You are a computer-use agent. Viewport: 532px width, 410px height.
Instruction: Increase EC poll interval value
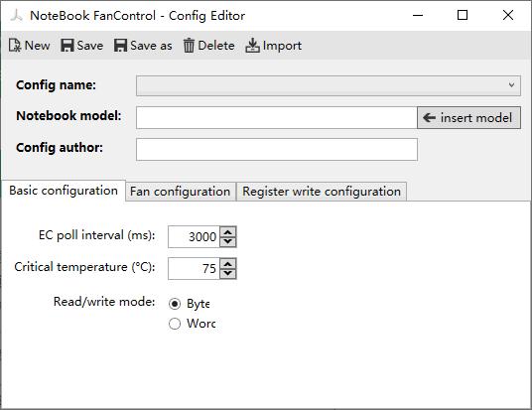point(228,232)
